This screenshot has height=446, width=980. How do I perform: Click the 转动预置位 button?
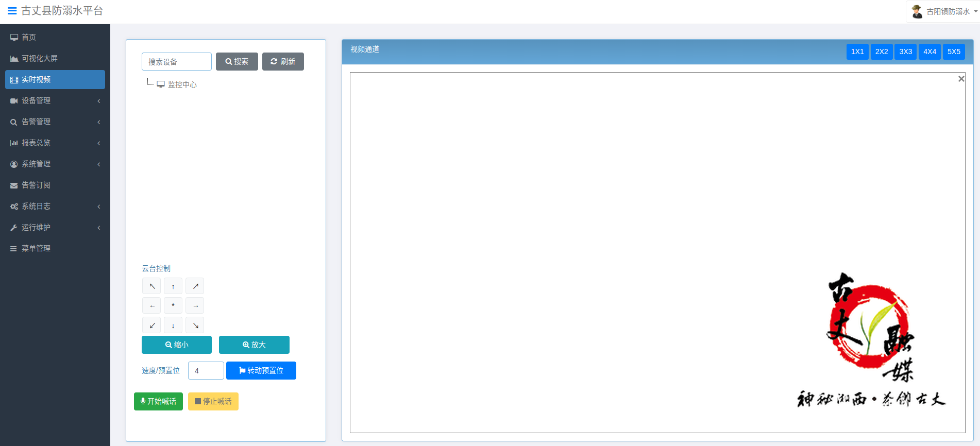pyautogui.click(x=261, y=370)
